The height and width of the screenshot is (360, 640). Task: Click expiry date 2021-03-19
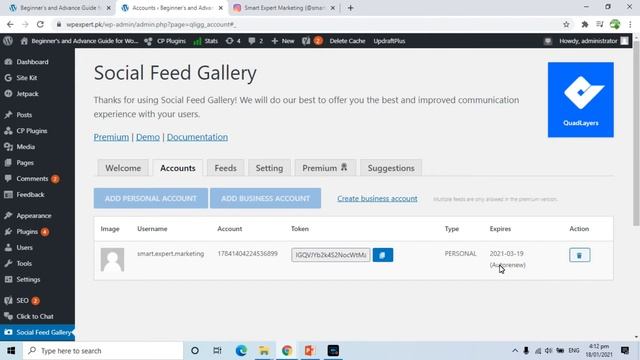507,253
